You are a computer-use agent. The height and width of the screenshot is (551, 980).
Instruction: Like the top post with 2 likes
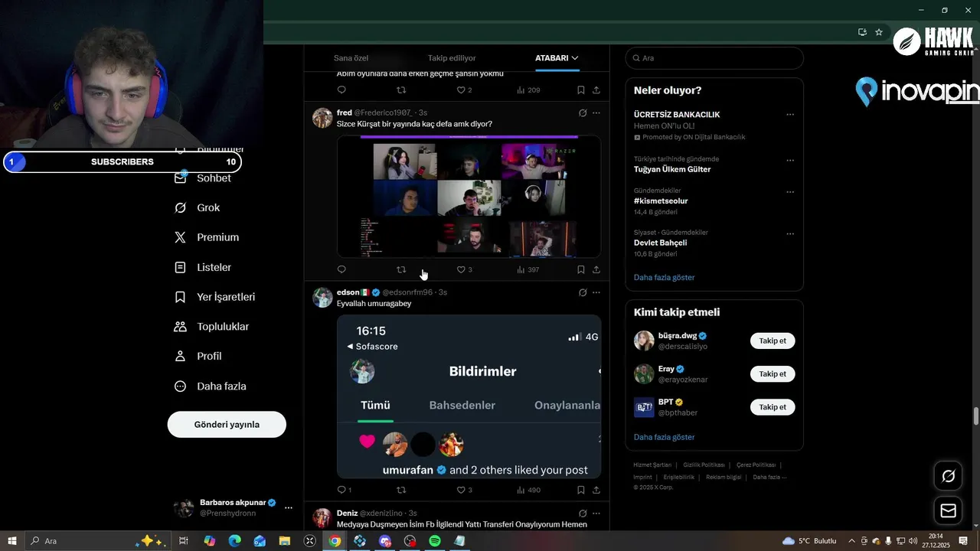coord(464,90)
